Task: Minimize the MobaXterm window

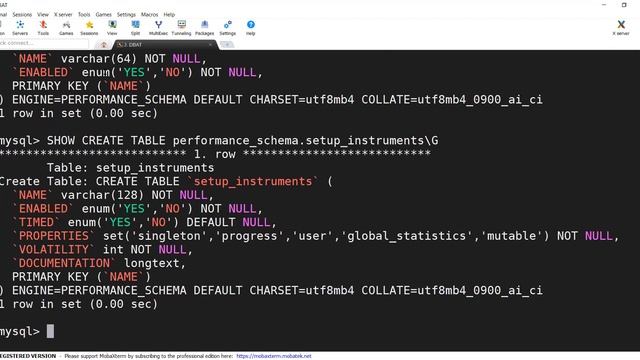Action: pyautogui.click(x=604, y=5)
